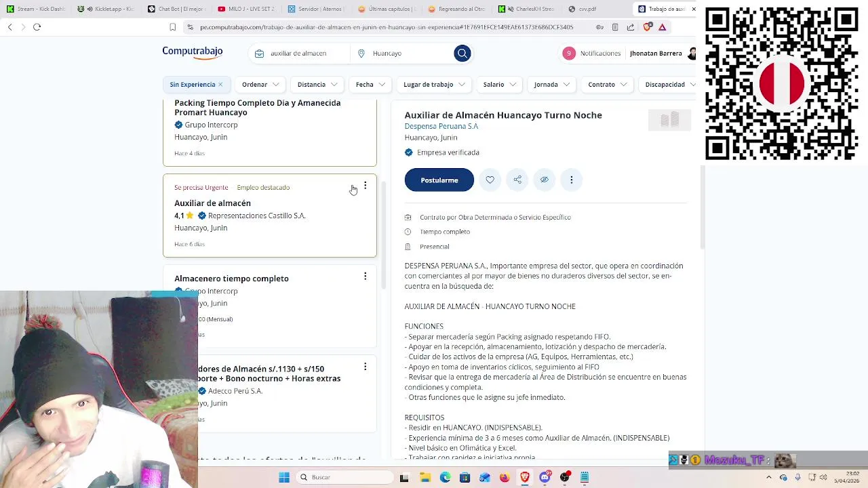Open Packing Tiempo Completo job title
The width and height of the screenshot is (868, 488).
click(257, 107)
